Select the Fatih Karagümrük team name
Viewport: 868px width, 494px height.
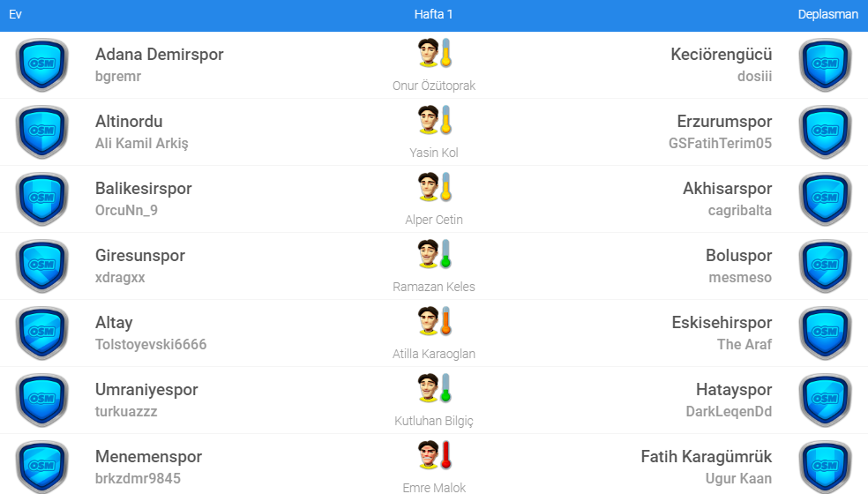click(x=706, y=457)
